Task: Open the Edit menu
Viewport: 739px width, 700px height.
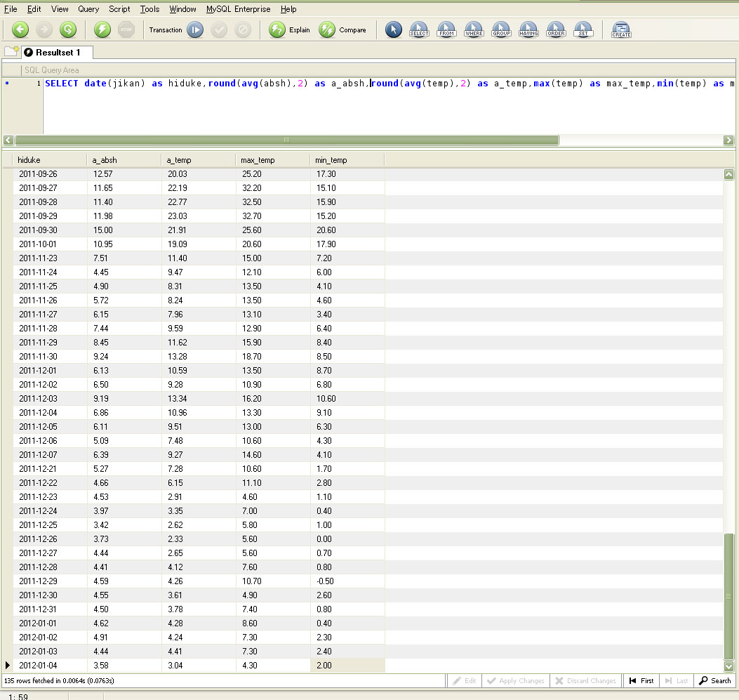Action: pos(34,9)
